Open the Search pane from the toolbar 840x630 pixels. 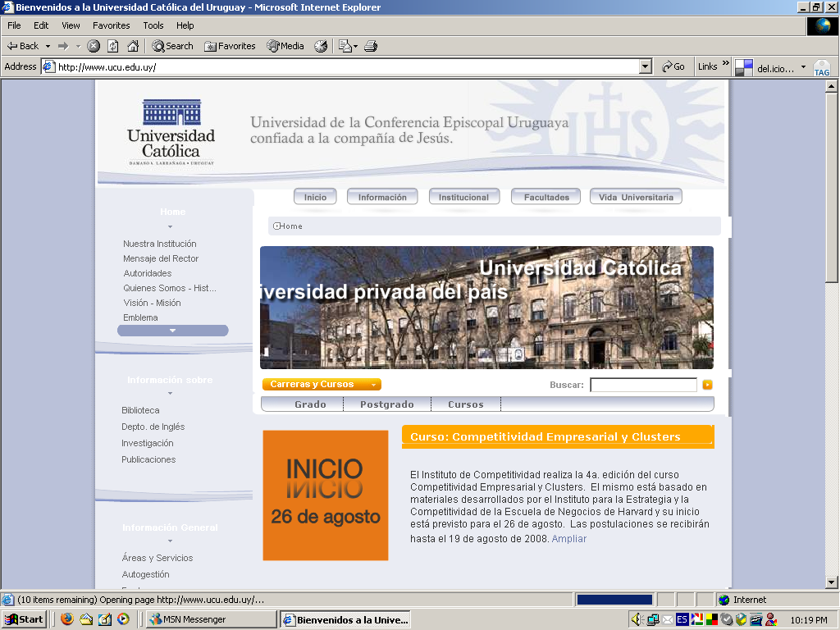pos(172,46)
